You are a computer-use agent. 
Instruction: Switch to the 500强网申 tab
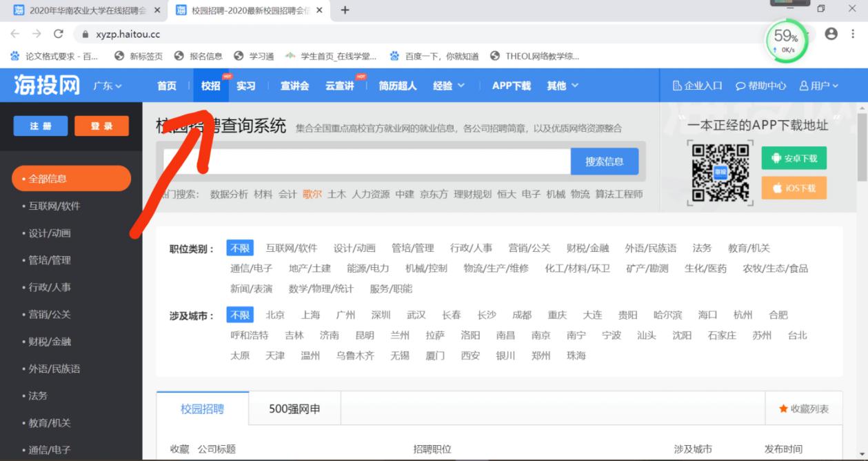(x=294, y=409)
